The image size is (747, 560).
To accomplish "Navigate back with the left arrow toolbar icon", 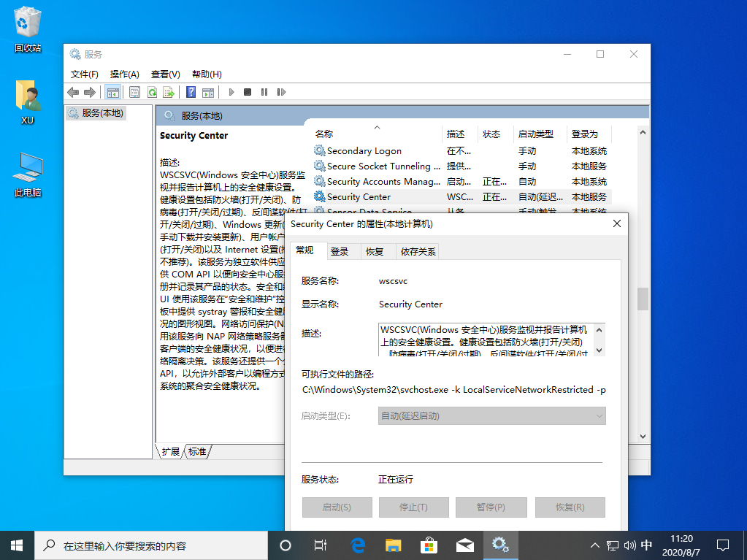I will [x=72, y=92].
